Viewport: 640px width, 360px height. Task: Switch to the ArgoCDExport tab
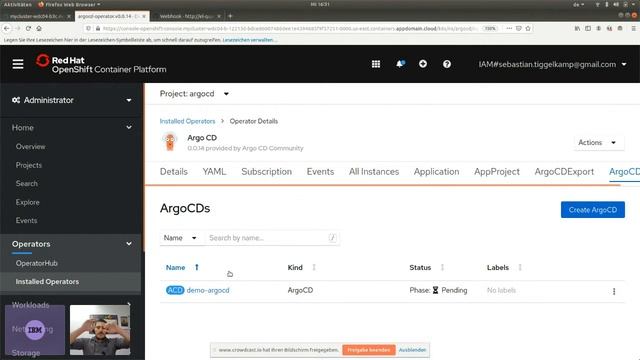click(564, 171)
